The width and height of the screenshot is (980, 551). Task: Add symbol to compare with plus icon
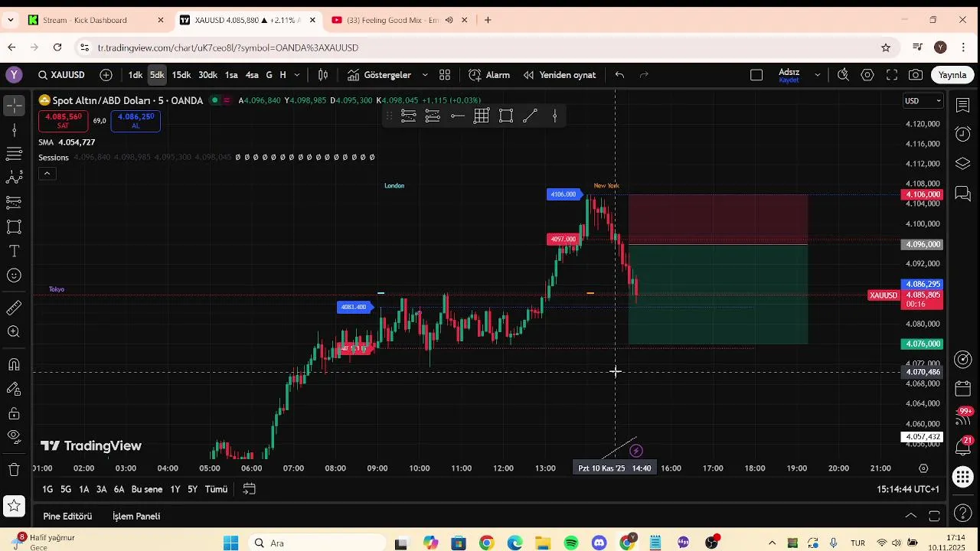(x=106, y=75)
